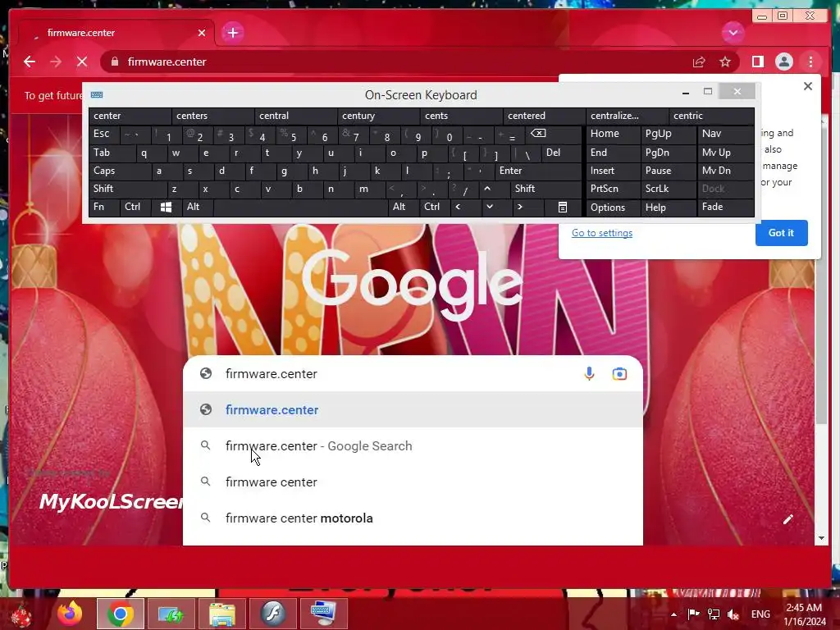The image size is (840, 630).
Task: Start voice search with microphone icon
Action: tap(589, 373)
